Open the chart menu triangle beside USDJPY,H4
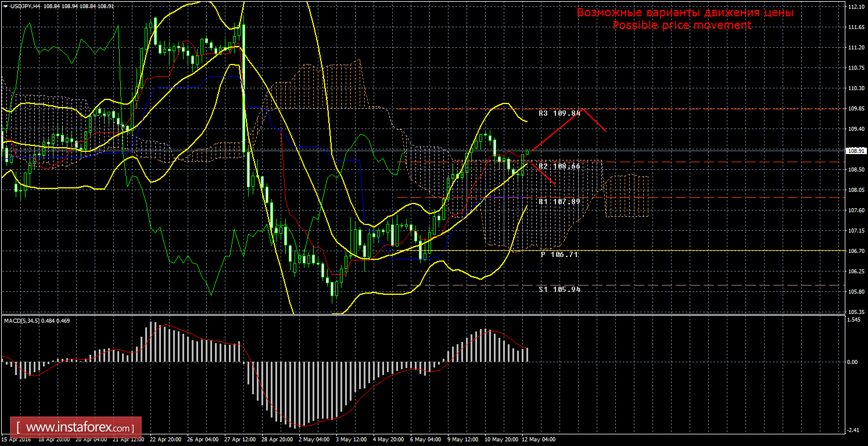This screenshot has width=868, height=446. pos(5,5)
